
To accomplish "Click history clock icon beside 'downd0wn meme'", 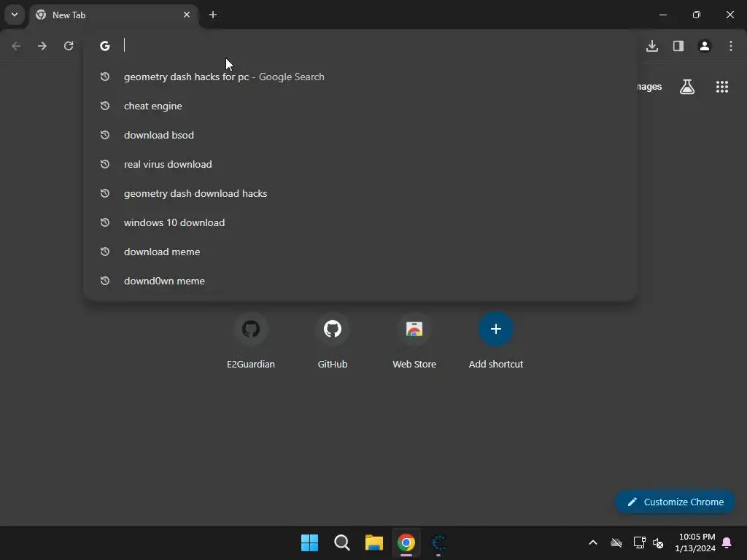I will pos(105,281).
